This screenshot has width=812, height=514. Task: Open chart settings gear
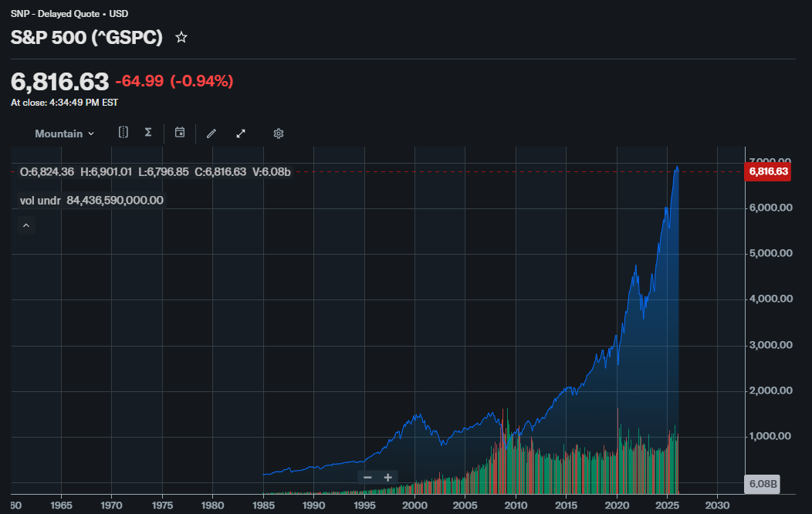[279, 134]
